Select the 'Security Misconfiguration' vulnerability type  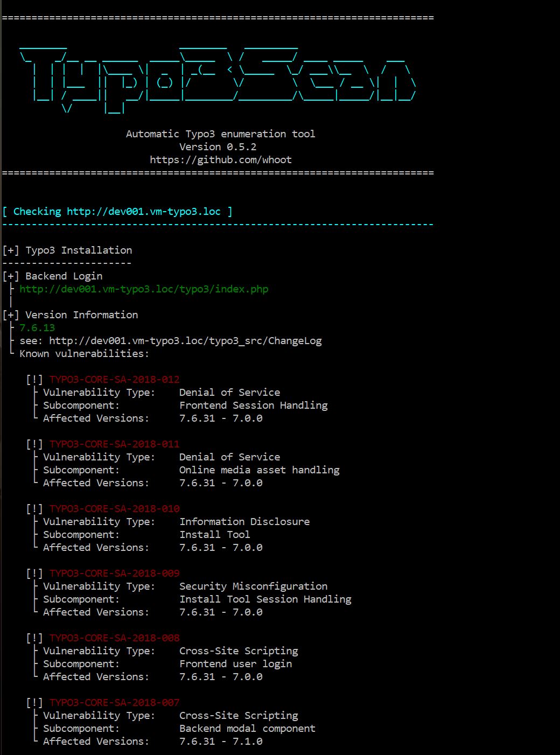tap(253, 586)
